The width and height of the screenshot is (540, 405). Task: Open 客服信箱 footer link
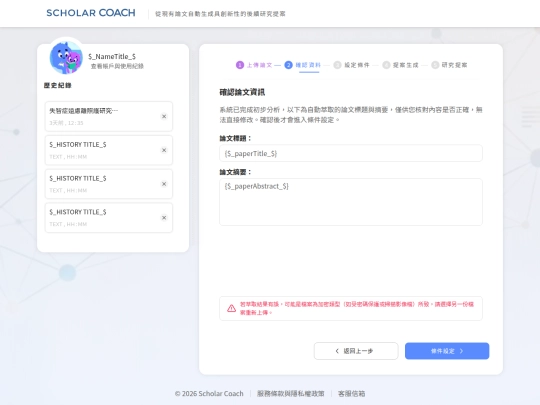click(351, 393)
